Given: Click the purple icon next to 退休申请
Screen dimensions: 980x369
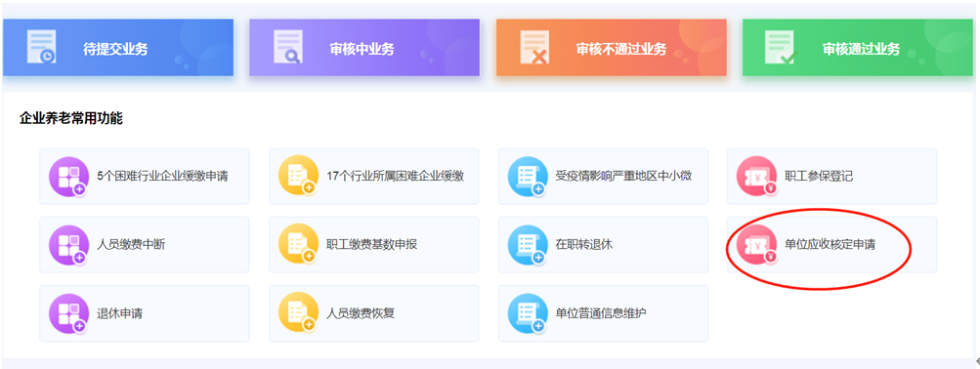Looking at the screenshot, I should coord(68,313).
